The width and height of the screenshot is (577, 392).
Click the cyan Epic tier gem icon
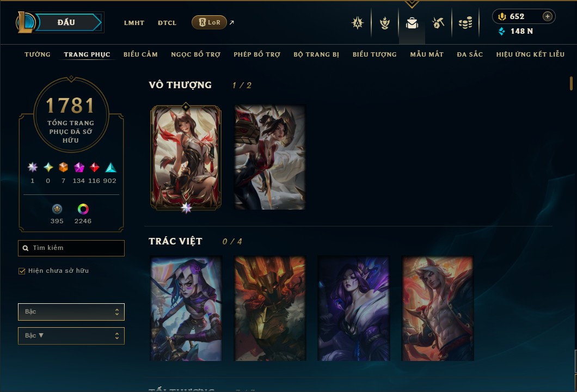tap(111, 168)
